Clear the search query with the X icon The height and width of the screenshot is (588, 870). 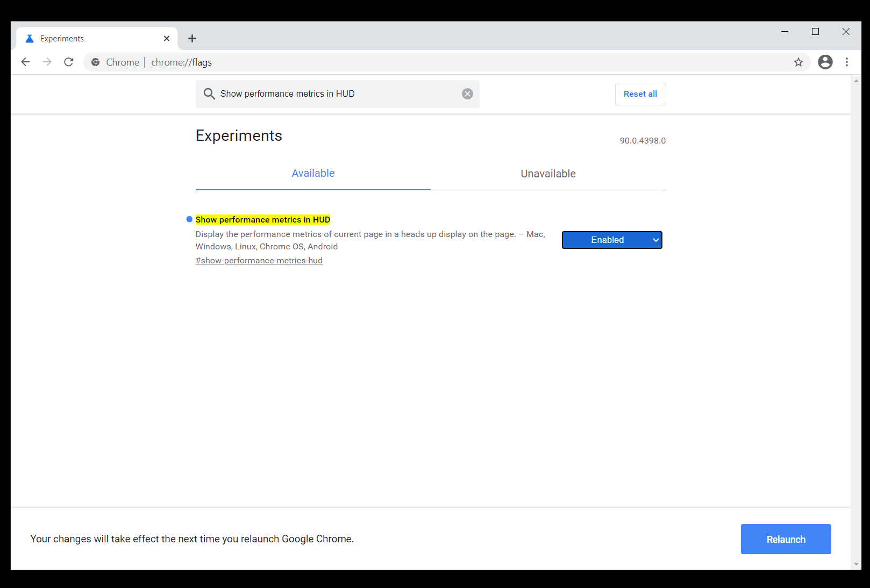(x=467, y=94)
